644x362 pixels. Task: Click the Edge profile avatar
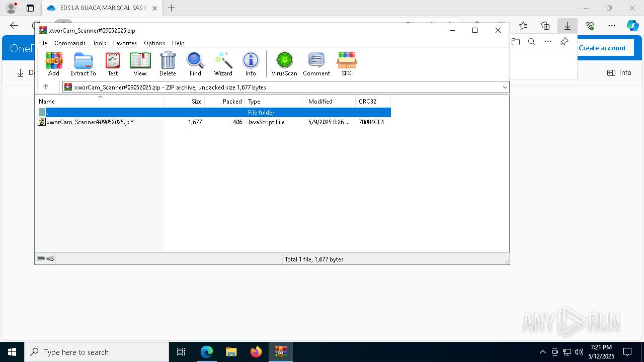(x=11, y=8)
